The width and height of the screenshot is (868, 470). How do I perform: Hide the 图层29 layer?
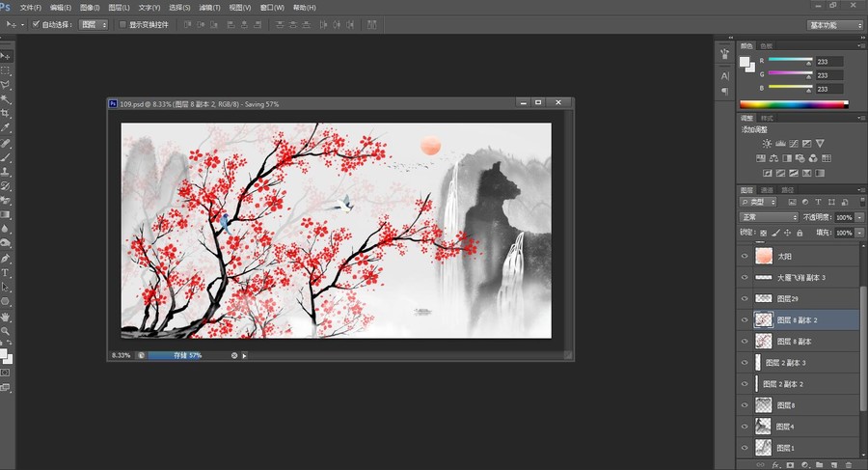pyautogui.click(x=745, y=299)
